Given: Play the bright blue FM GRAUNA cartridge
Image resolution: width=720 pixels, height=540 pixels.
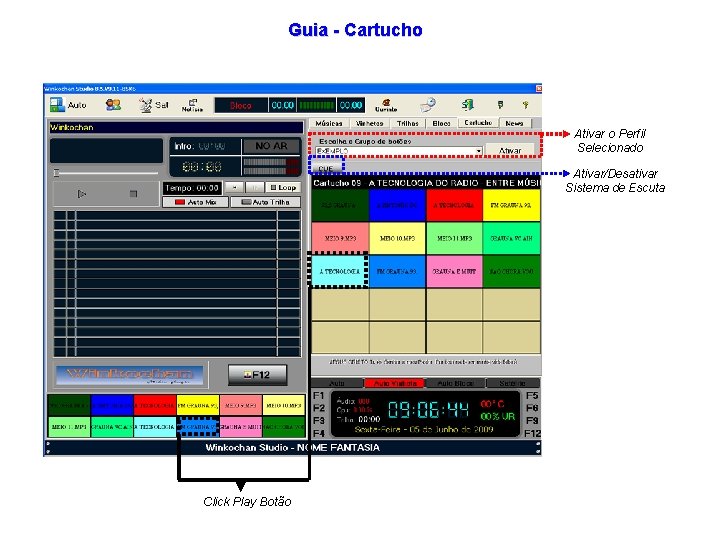Looking at the screenshot, I should [397, 271].
